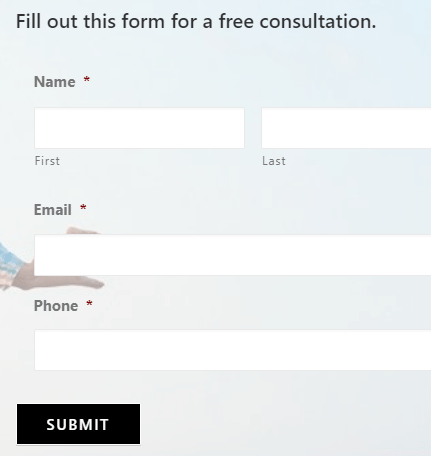431x456 pixels.
Task: Click the First name input field
Action: click(139, 128)
